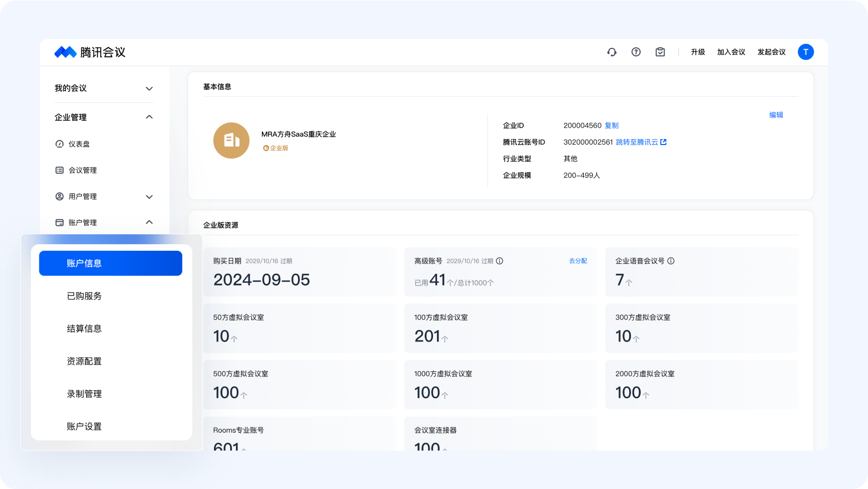Select 账户信息 in the submenu
This screenshot has width=868, height=489.
tap(110, 263)
